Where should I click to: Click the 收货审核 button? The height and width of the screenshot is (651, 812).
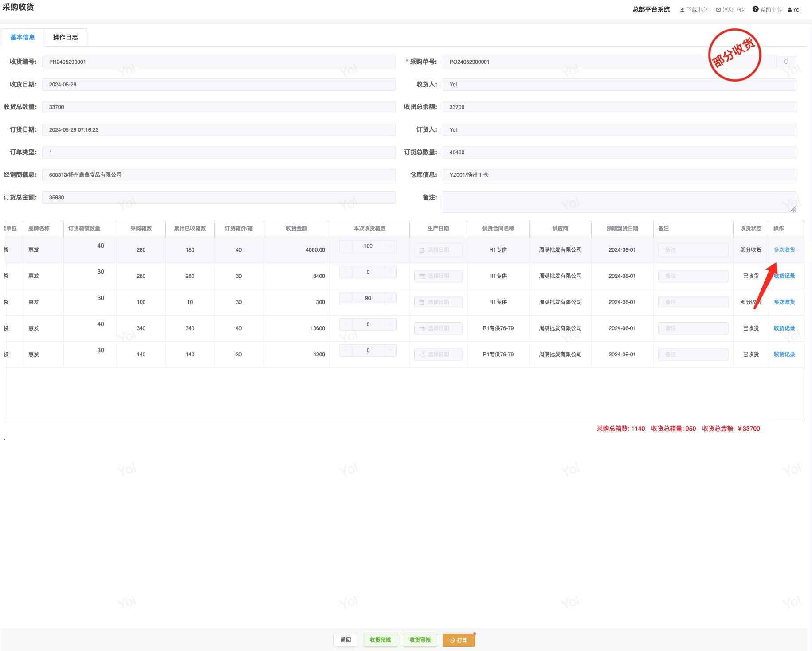420,640
